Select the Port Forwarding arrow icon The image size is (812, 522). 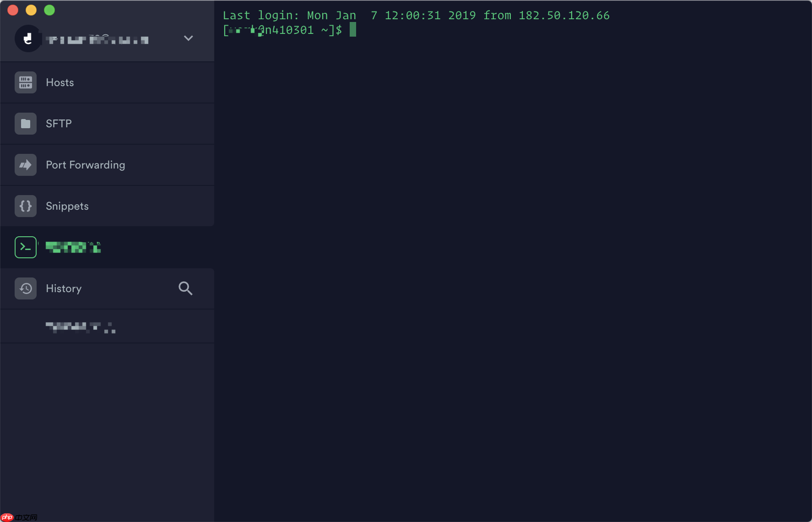click(x=26, y=165)
